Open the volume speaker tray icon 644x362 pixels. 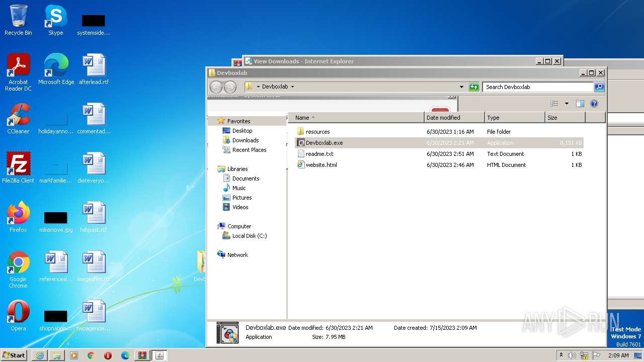(x=572, y=355)
